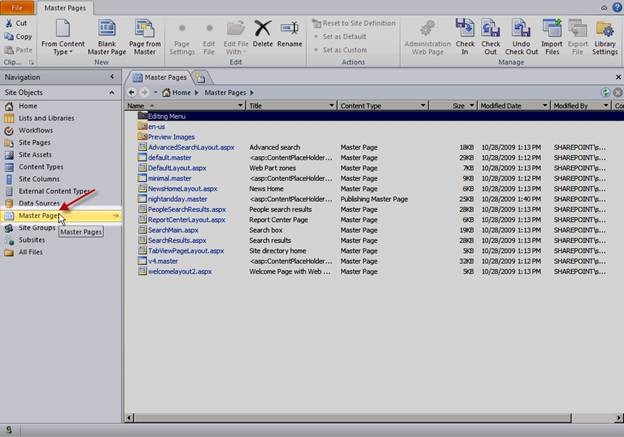Select the Master Pages ribbon tab
The height and width of the screenshot is (437, 624).
tap(65, 8)
